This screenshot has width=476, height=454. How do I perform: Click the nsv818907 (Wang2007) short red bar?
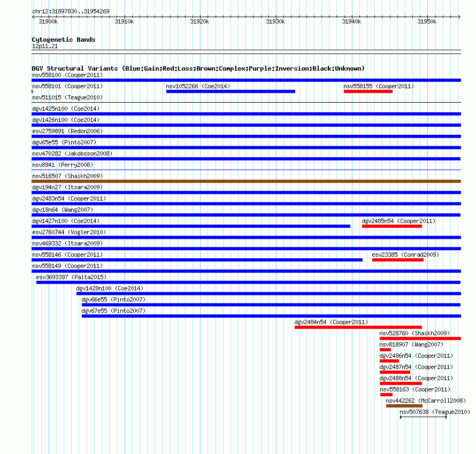pos(385,350)
